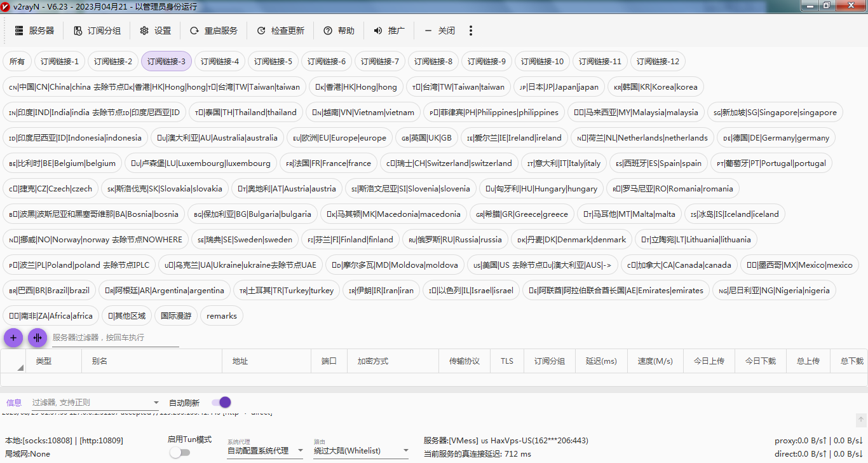Open the 路由 routing Whitelist dropdown
Viewport: 868px width, 463px height.
point(405,451)
